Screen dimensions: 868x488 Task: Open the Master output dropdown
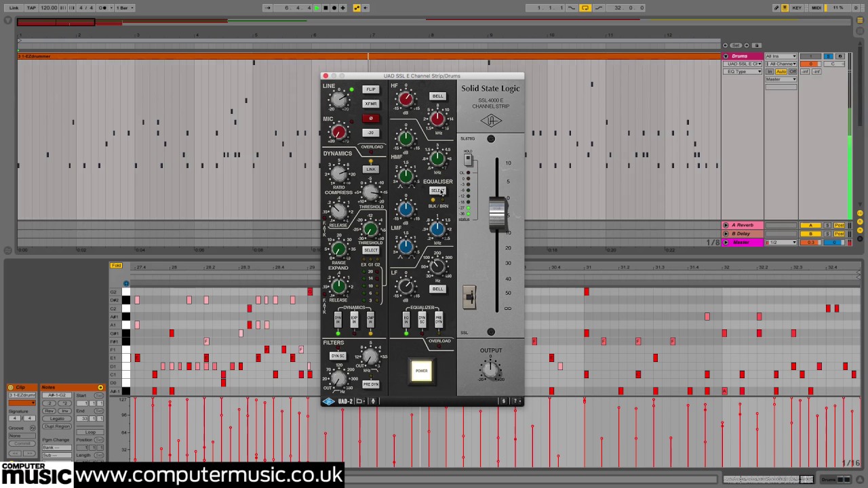(x=781, y=79)
